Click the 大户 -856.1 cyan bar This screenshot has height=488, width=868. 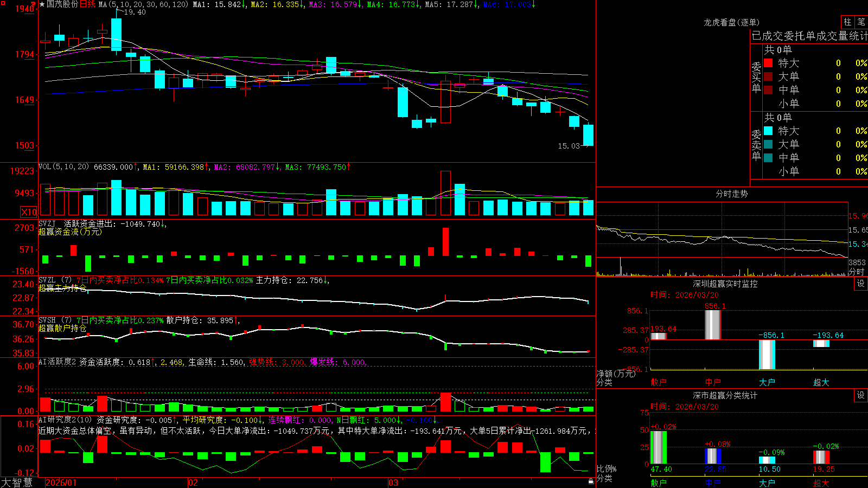[767, 355]
